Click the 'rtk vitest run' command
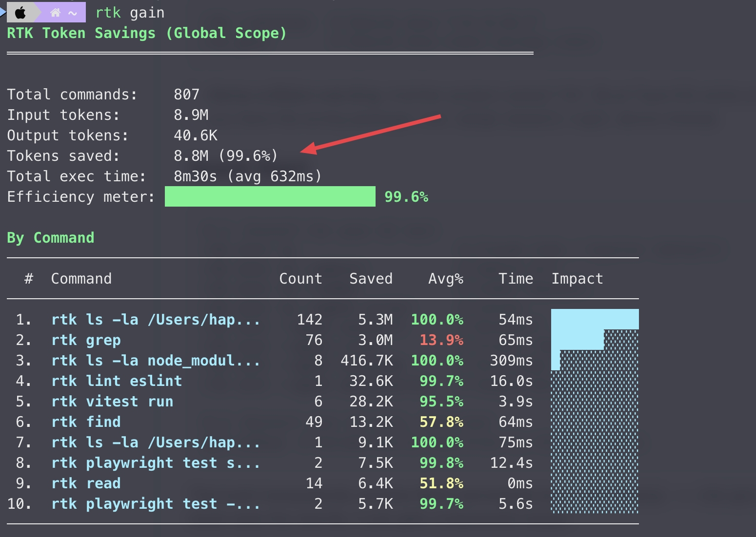Image resolution: width=756 pixels, height=537 pixels. click(x=112, y=401)
